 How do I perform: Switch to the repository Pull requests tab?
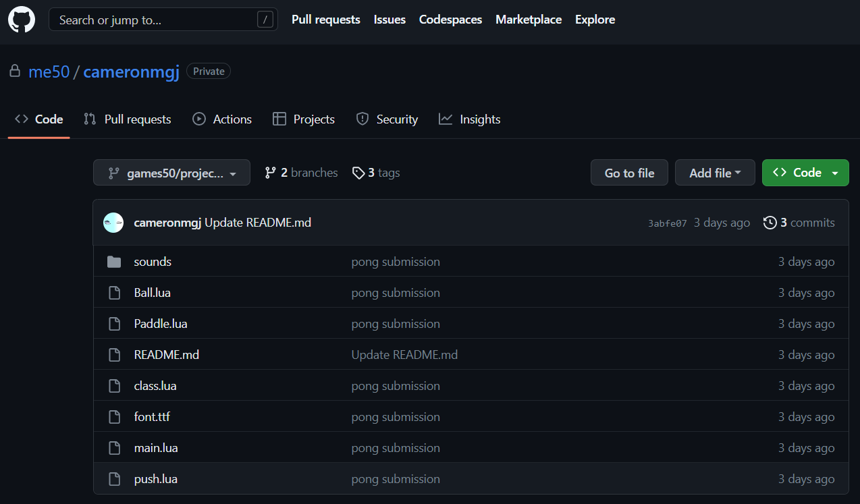127,119
